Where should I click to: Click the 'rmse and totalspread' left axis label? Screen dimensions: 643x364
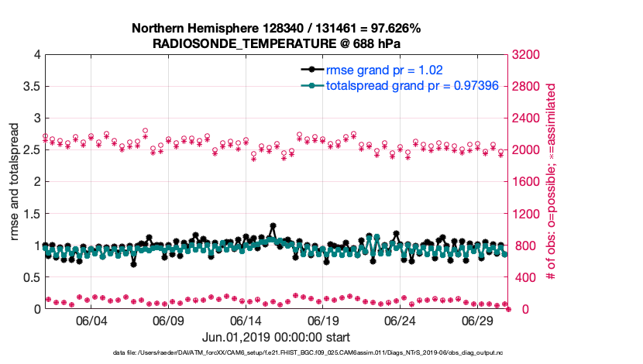16,182
